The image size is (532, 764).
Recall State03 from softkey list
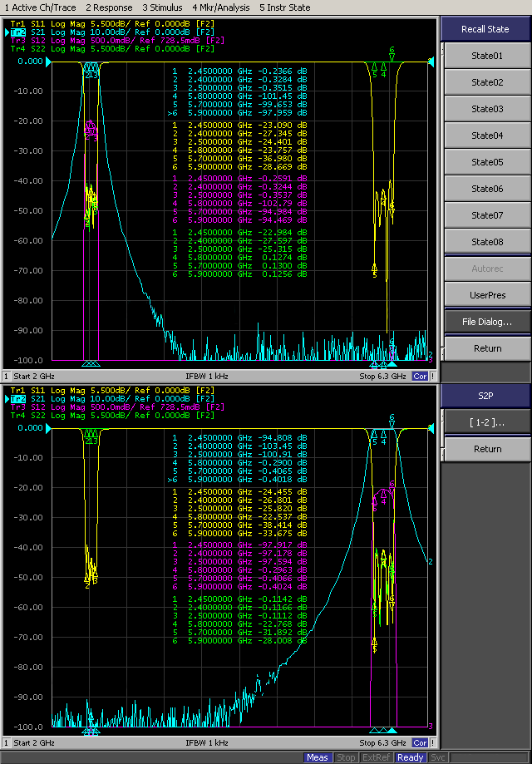[x=486, y=109]
